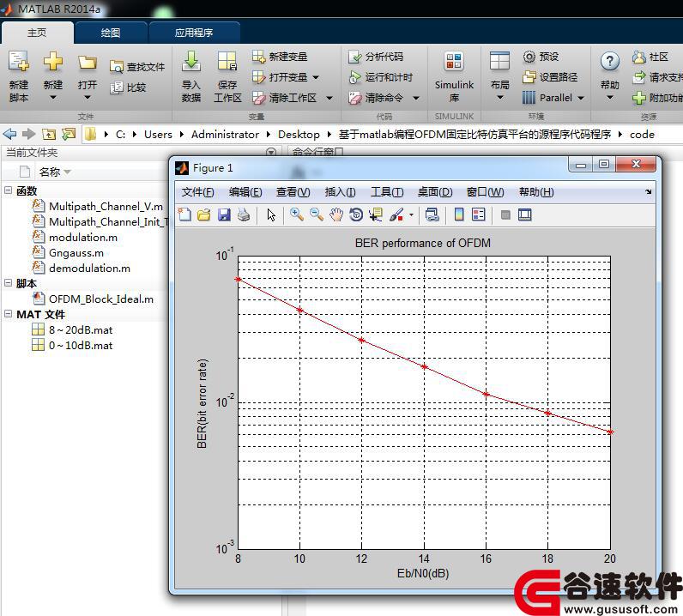683x616 pixels.
Task: Open the brush color dropdown arrow in Figure 1
Action: (x=411, y=214)
